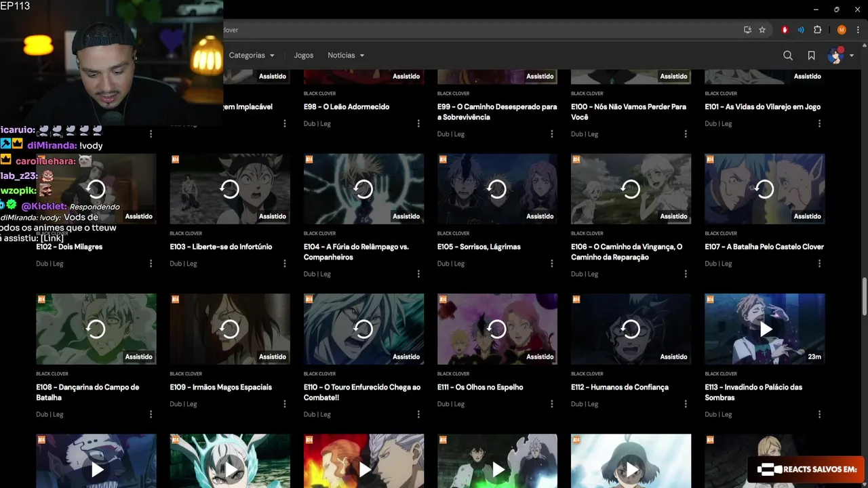Open options menu for E100 episode
Viewport: 868px width, 488px height.
pos(686,134)
